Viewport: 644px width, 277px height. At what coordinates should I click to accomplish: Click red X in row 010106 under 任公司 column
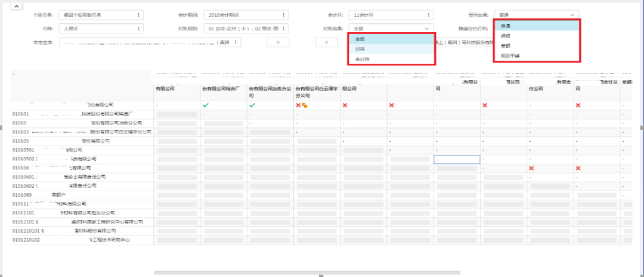[531, 168]
